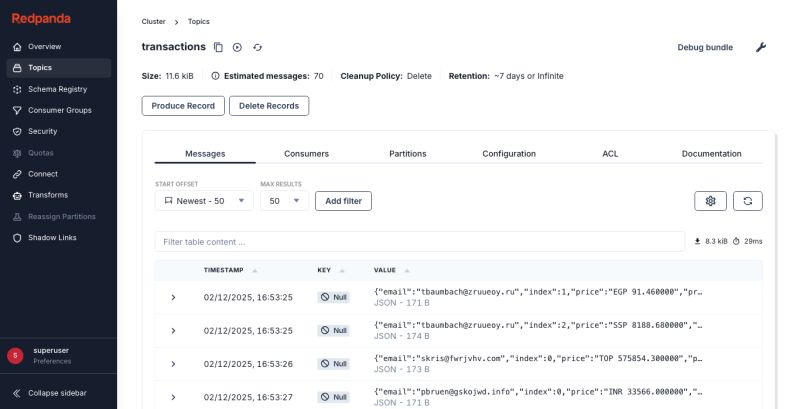The width and height of the screenshot is (800, 409).
Task: Click the play icon beside transactions
Action: pyautogui.click(x=237, y=47)
